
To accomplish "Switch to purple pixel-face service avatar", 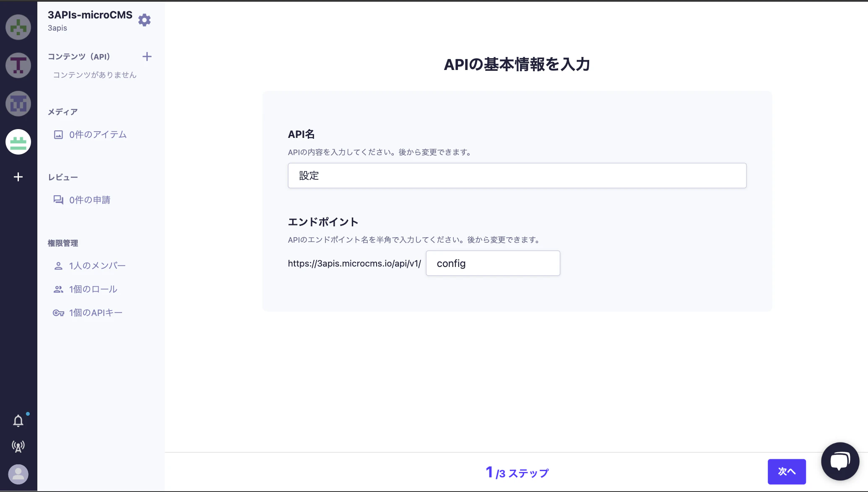I will pyautogui.click(x=18, y=104).
